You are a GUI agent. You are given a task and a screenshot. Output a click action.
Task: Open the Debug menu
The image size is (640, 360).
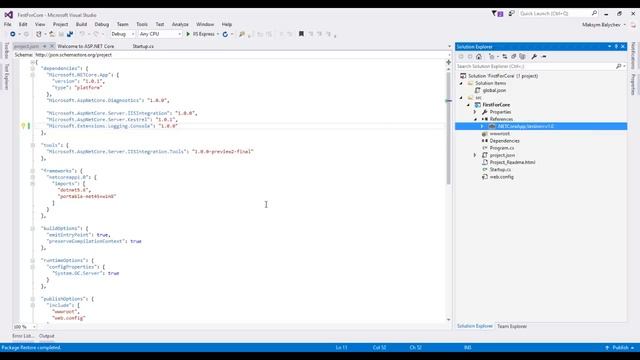pyautogui.click(x=102, y=24)
